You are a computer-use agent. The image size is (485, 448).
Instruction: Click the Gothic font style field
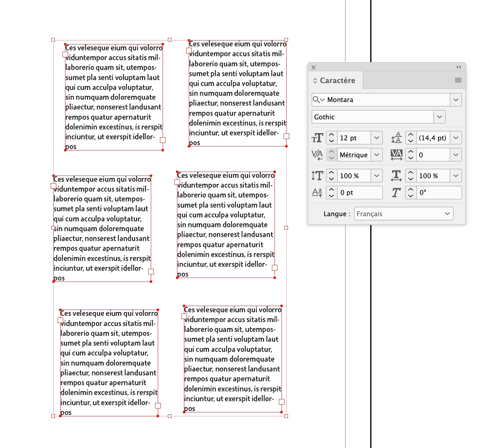[373, 117]
